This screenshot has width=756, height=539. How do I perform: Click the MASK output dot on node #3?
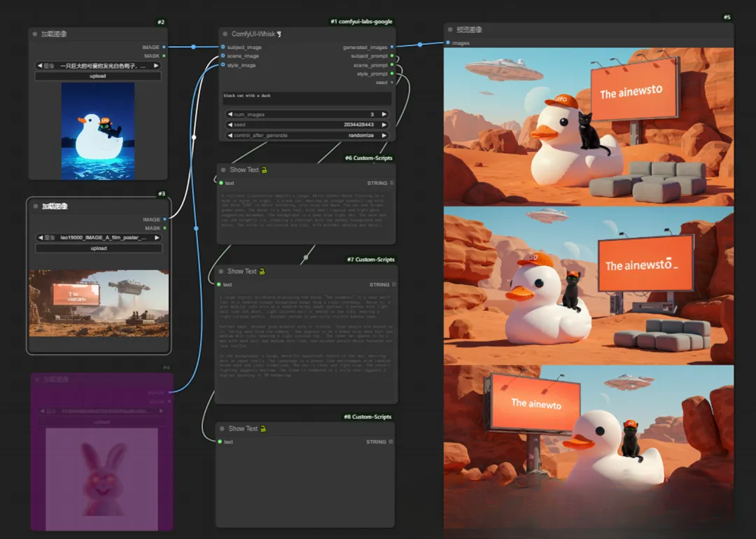(x=165, y=227)
